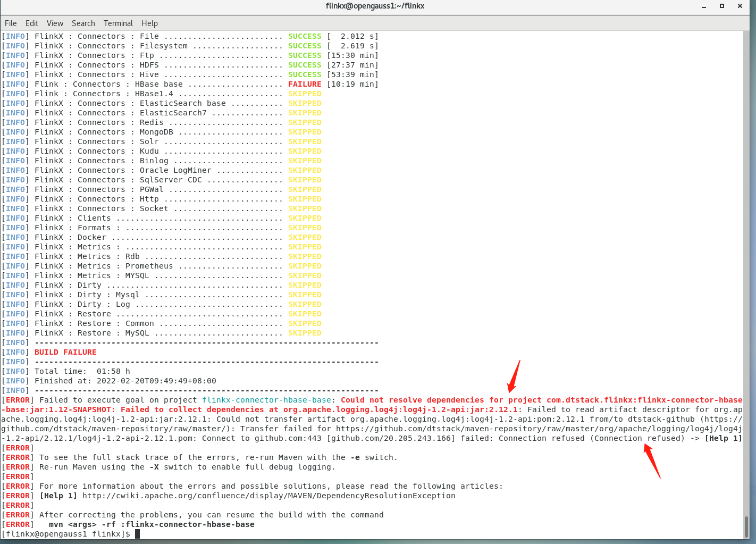
Task: Click 'FlinkX : Connectors : Redis' text
Action: (99, 122)
